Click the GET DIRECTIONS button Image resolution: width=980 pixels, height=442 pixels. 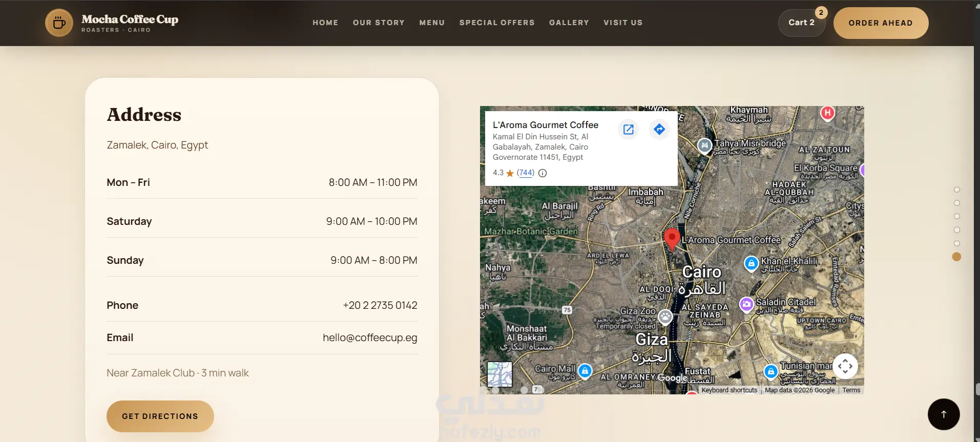[160, 416]
